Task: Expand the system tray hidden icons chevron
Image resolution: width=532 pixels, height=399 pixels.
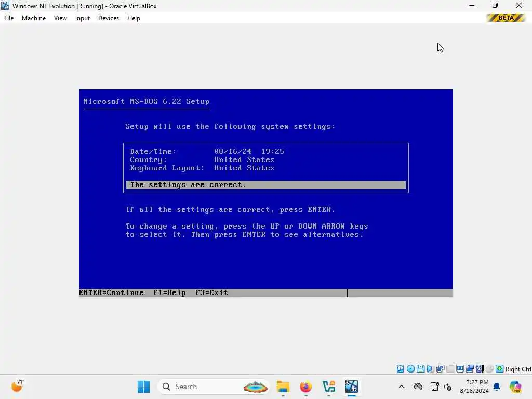Action: pyautogui.click(x=402, y=387)
